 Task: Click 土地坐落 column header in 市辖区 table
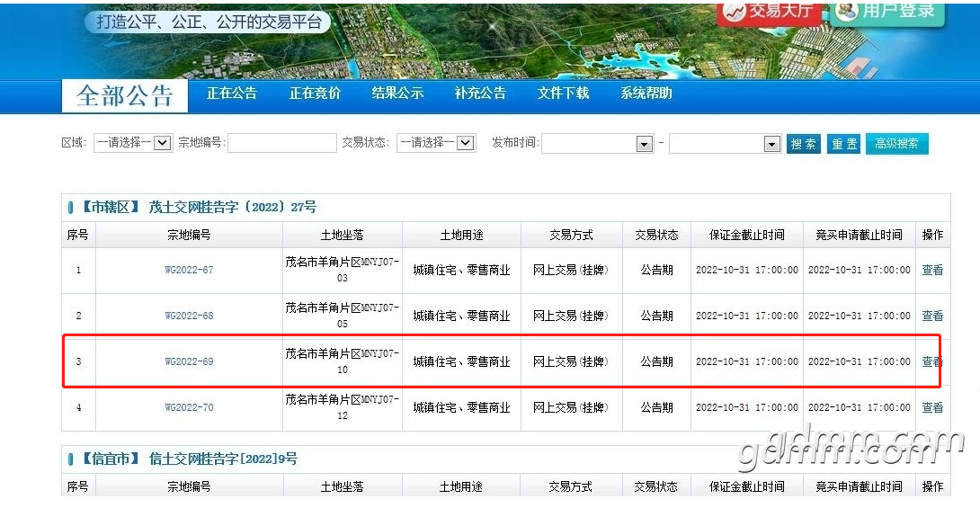click(342, 235)
